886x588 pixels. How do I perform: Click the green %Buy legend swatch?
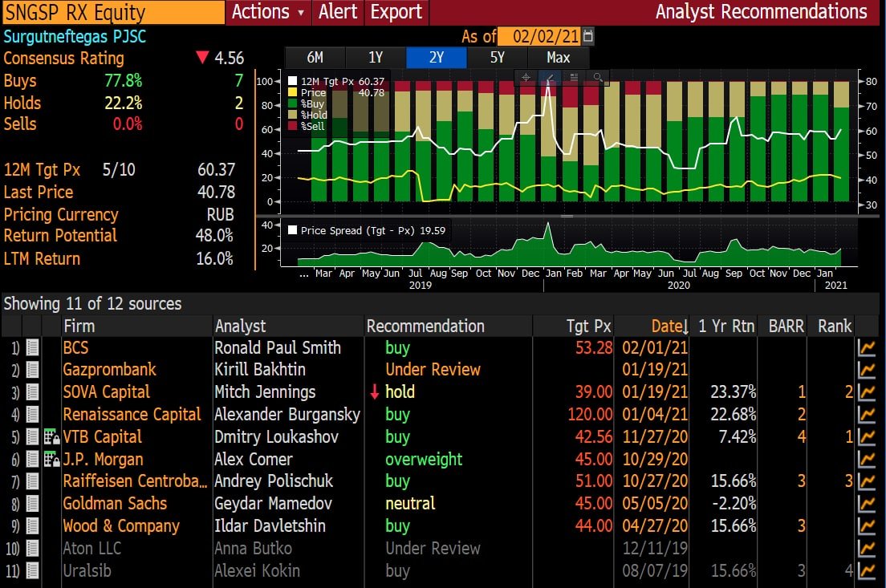click(x=293, y=103)
